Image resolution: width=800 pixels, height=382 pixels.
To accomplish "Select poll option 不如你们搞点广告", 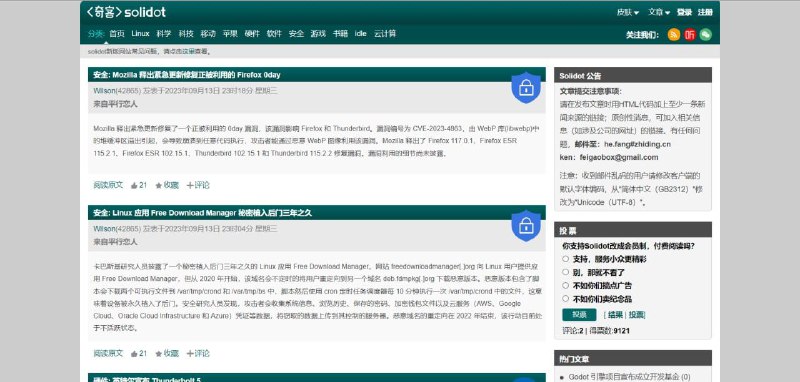I will [x=565, y=285].
